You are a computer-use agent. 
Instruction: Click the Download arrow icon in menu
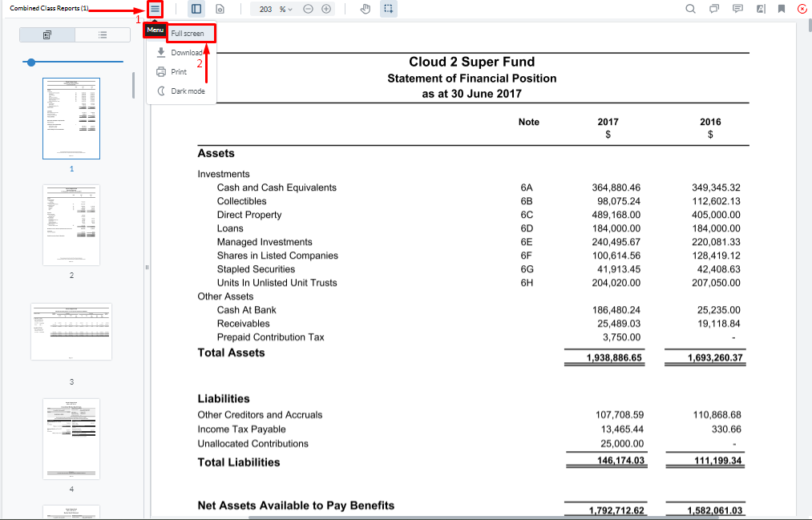point(161,52)
